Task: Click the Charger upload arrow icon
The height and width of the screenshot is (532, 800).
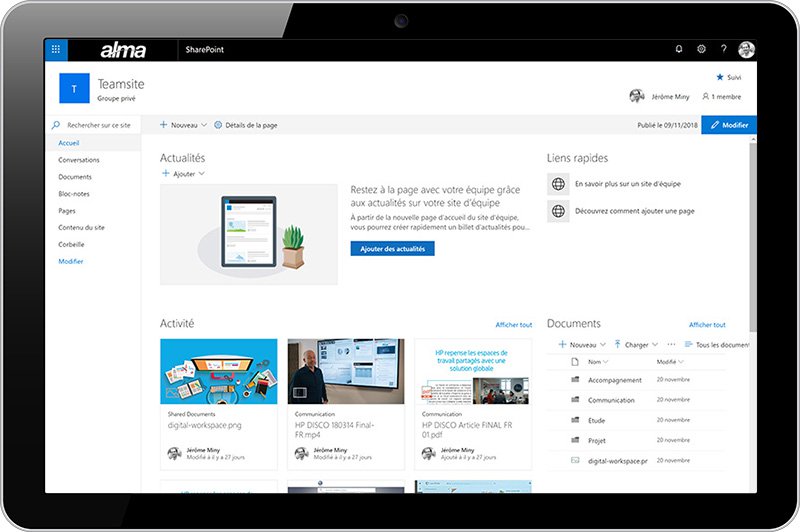Action: 617,344
